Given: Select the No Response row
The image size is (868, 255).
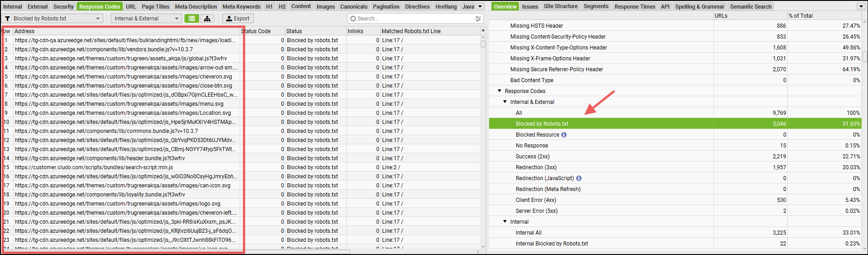Looking at the screenshot, I should coord(675,145).
